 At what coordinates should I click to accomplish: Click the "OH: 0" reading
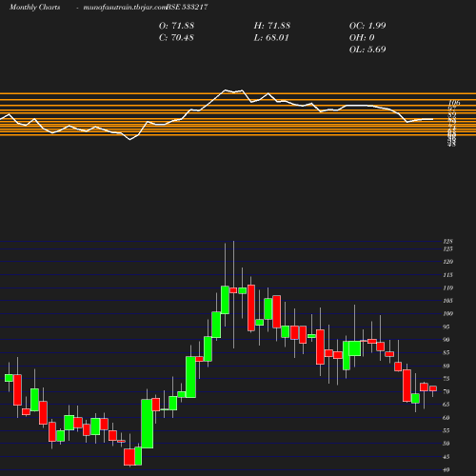[x=362, y=38]
